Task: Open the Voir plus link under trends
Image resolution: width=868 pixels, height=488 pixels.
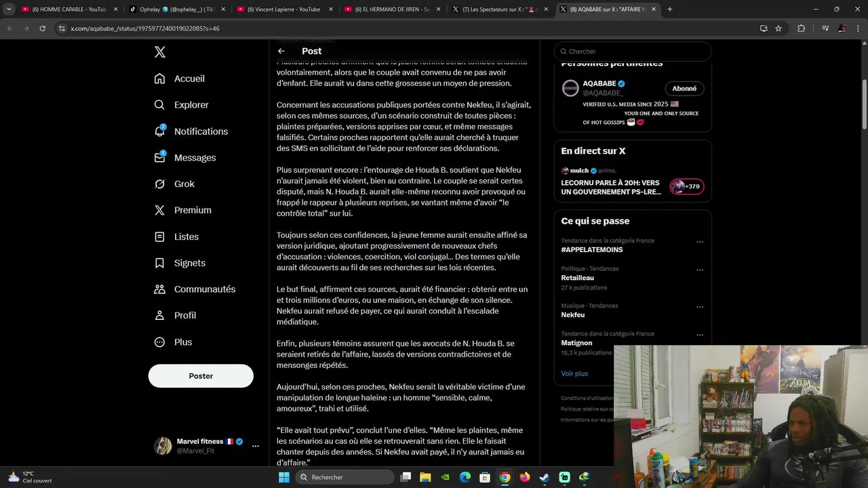Action: tap(574, 373)
